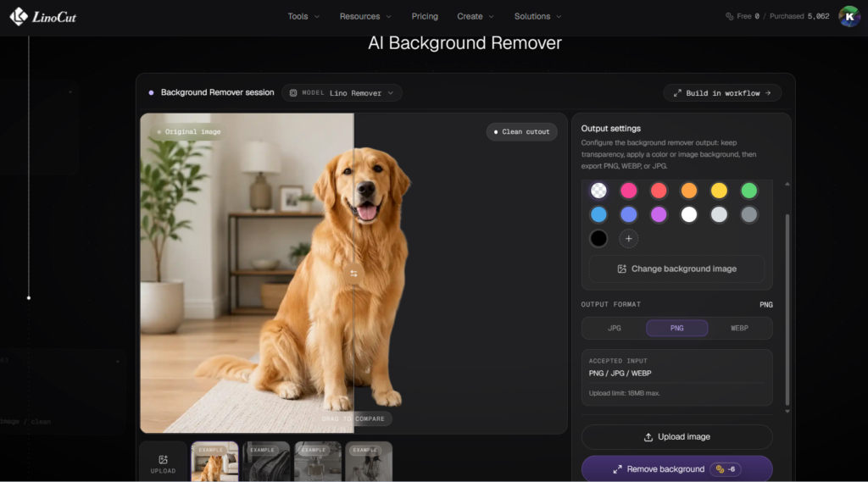The height and width of the screenshot is (482, 868).
Task: Click the LinoCut logo icon
Action: [x=19, y=17]
